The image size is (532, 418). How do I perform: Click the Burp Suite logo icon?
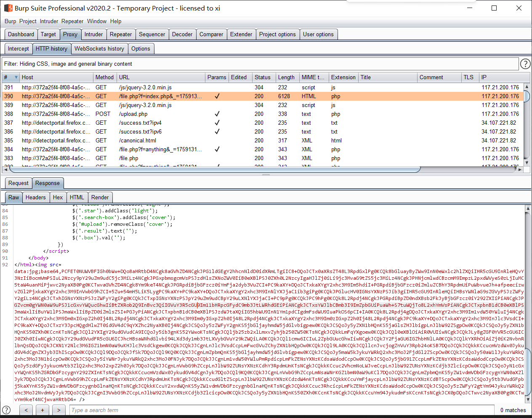[x=8, y=8]
